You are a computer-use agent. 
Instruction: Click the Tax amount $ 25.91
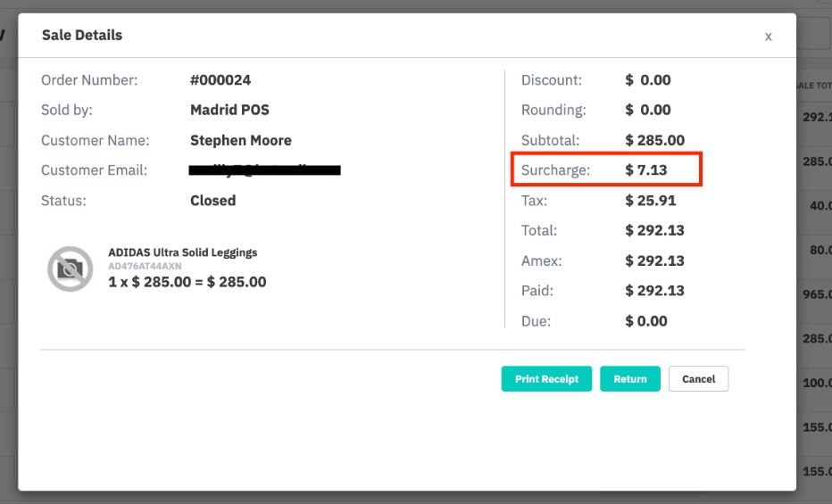click(x=651, y=201)
